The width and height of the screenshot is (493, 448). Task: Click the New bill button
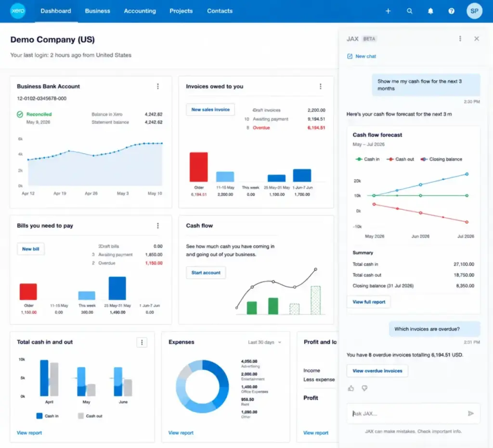pos(30,249)
